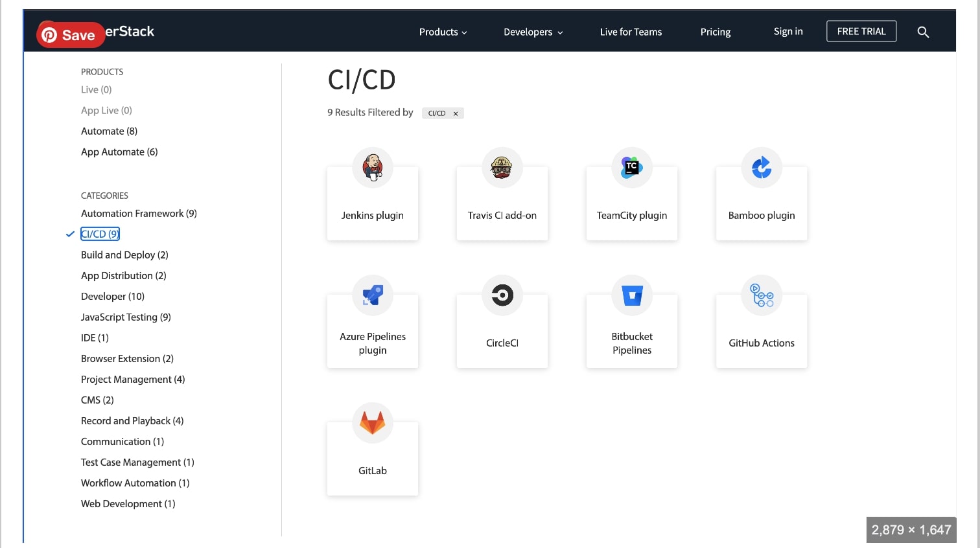Go to Live for Teams
Viewport: 980px width, 548px height.
tap(631, 32)
